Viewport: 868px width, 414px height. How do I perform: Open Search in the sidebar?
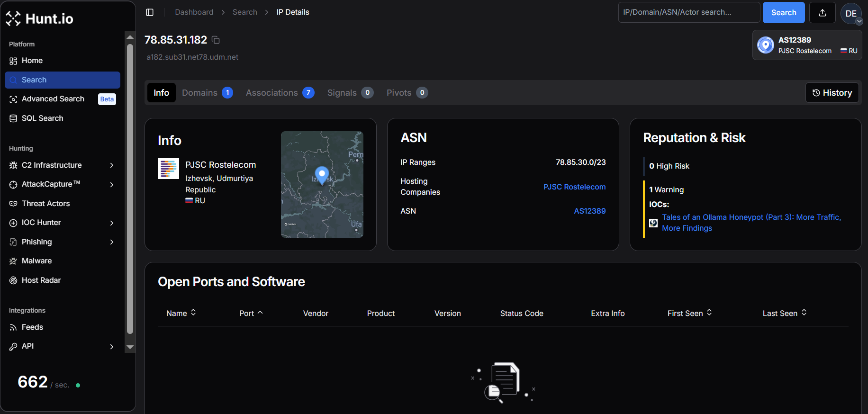point(63,80)
